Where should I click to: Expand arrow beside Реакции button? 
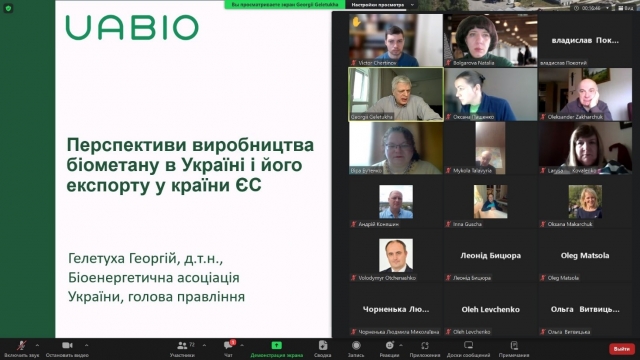pyautogui.click(x=401, y=345)
